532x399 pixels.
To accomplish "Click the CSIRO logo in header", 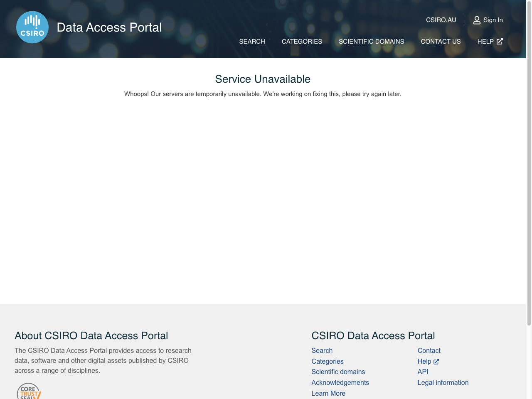I will tap(32, 27).
